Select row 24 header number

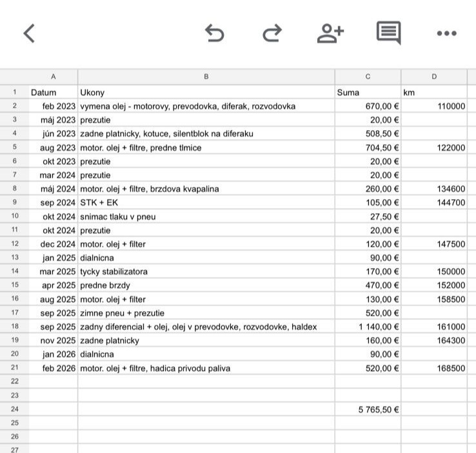click(x=14, y=409)
